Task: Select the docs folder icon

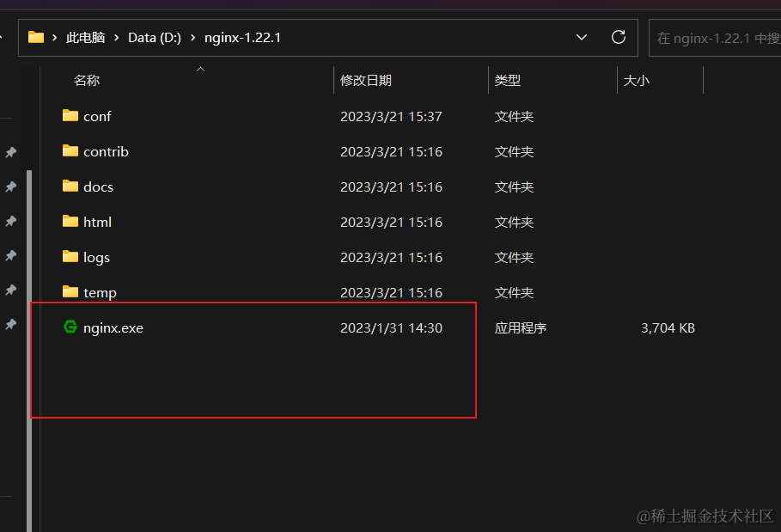Action: (70, 187)
